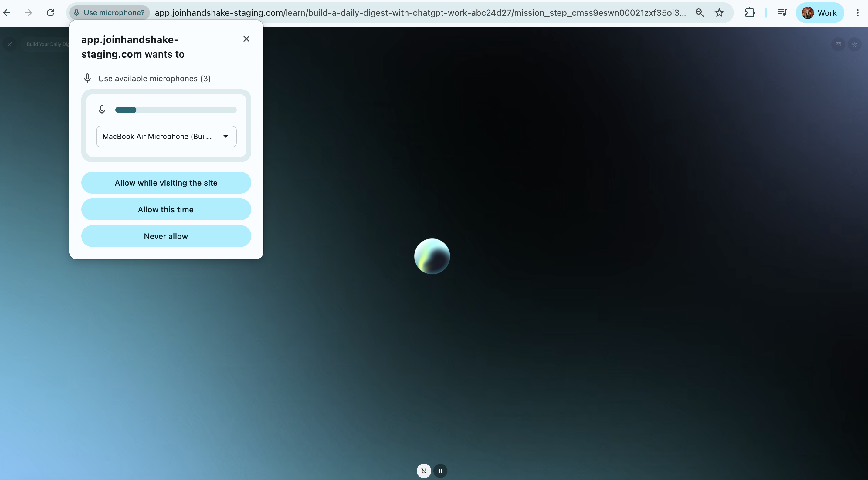Focus the address bar URL
Screen dimensions: 868x480
click(x=420, y=13)
